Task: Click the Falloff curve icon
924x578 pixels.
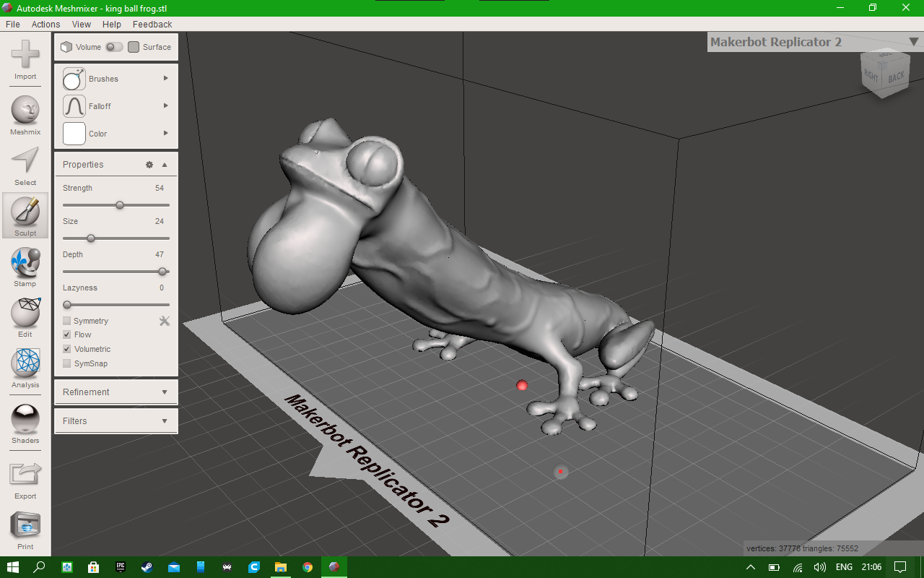Action: (74, 106)
